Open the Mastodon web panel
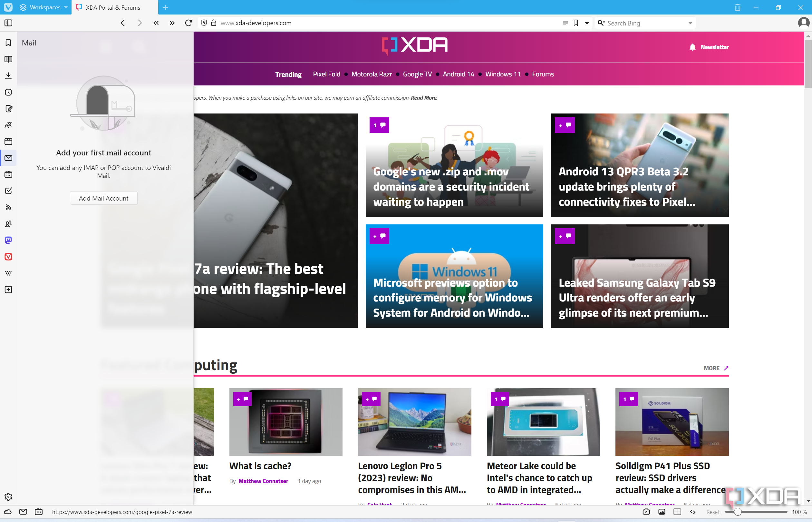Image resolution: width=812 pixels, height=522 pixels. click(8, 240)
